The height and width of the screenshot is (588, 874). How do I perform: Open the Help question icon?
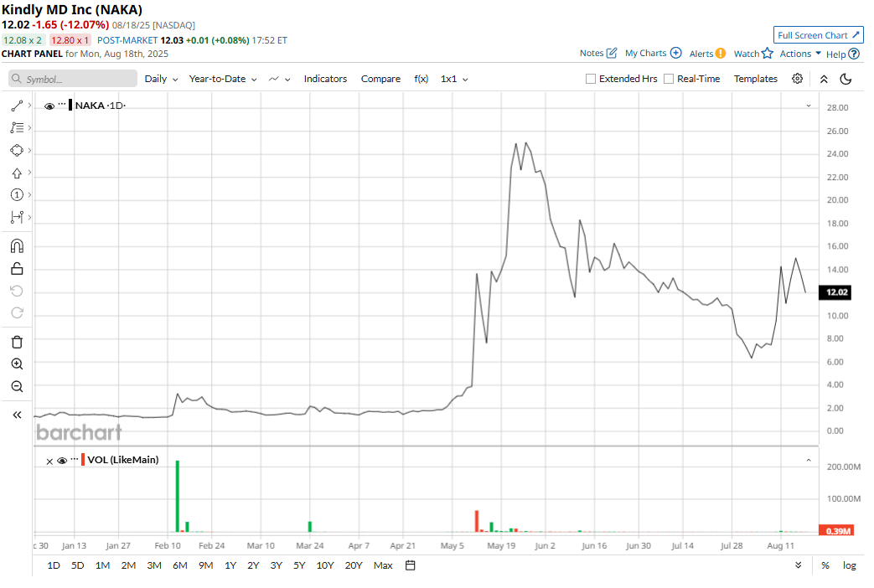(853, 54)
